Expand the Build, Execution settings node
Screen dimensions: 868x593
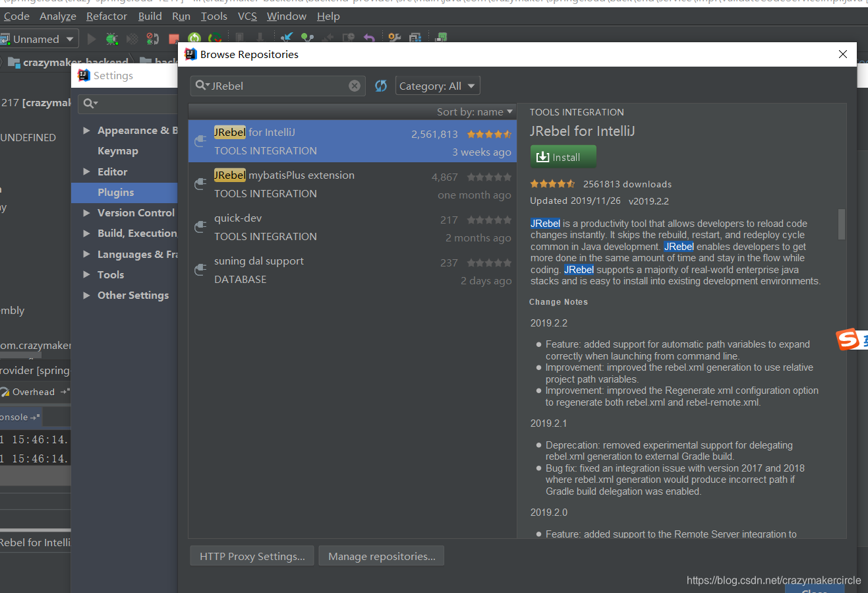pyautogui.click(x=86, y=233)
